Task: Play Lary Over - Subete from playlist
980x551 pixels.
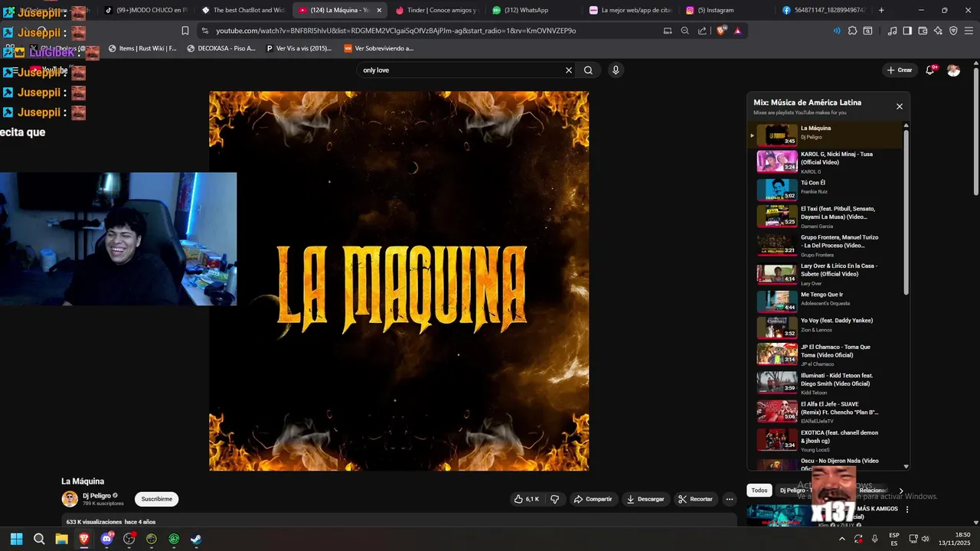Action: pos(825,274)
